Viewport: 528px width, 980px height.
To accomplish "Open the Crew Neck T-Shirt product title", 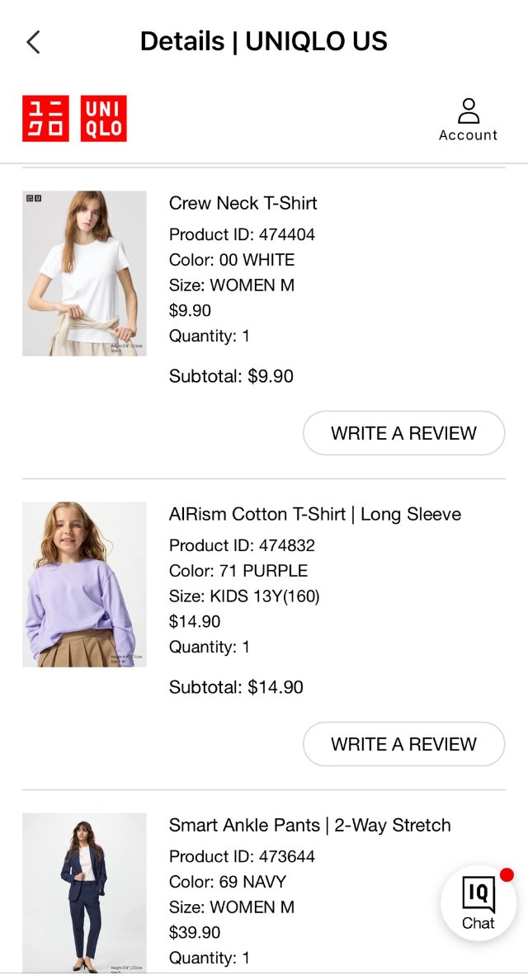I will click(x=243, y=203).
